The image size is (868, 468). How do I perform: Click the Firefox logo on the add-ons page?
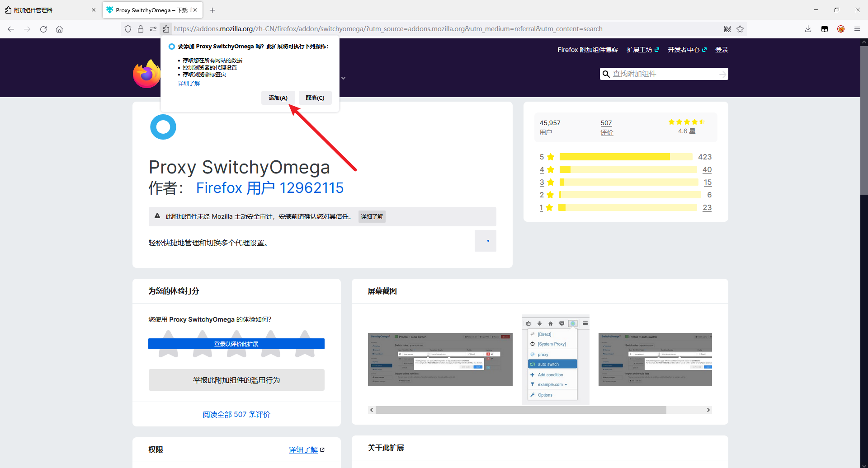coord(146,74)
